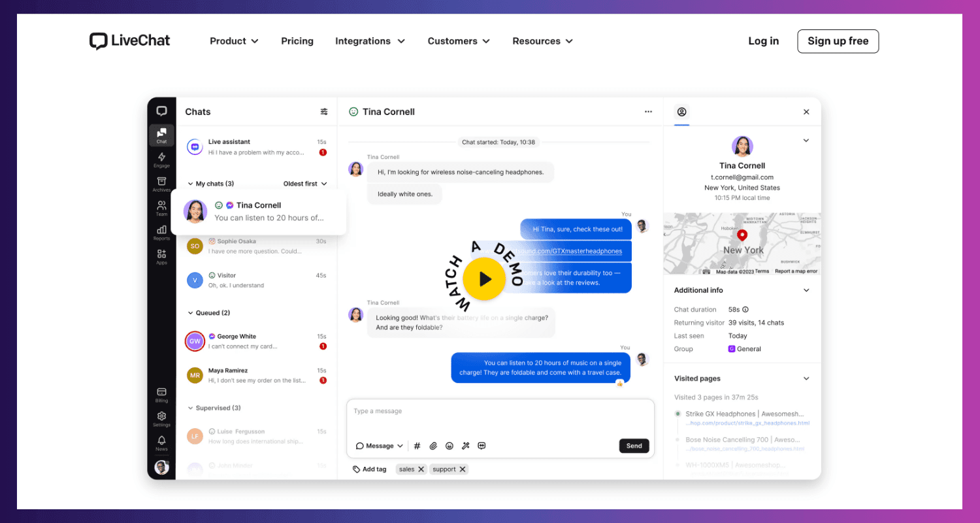Collapse the Additional info section
Screen dimensions: 980x523
[806, 290]
